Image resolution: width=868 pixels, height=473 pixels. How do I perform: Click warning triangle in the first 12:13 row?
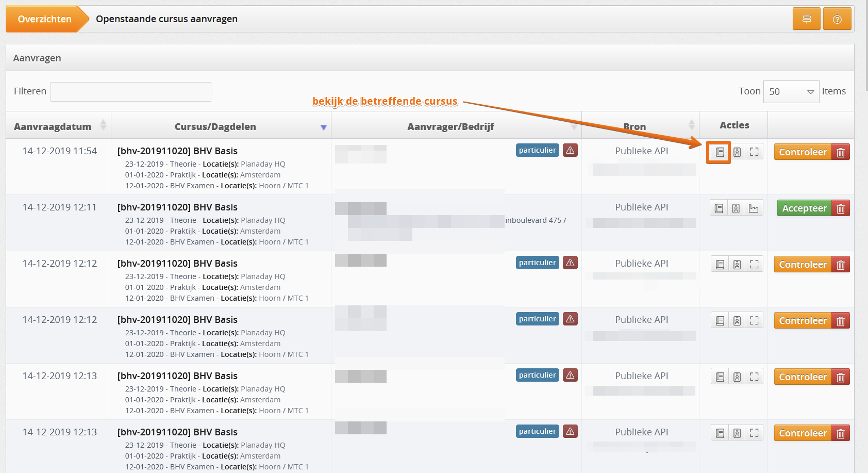point(570,375)
